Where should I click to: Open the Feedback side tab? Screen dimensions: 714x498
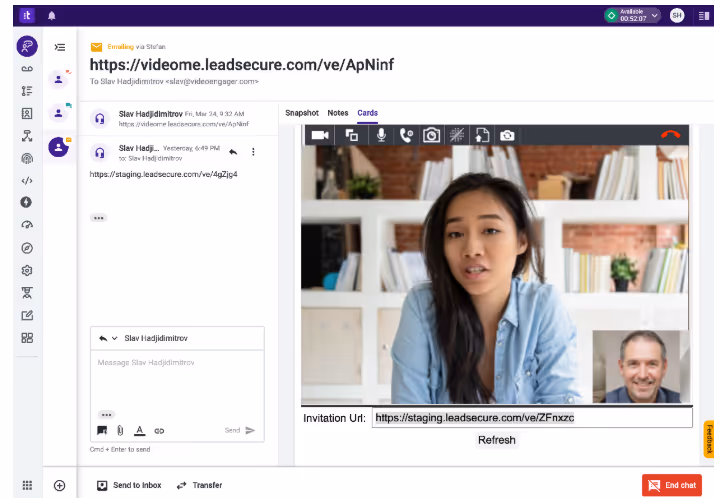click(709, 439)
